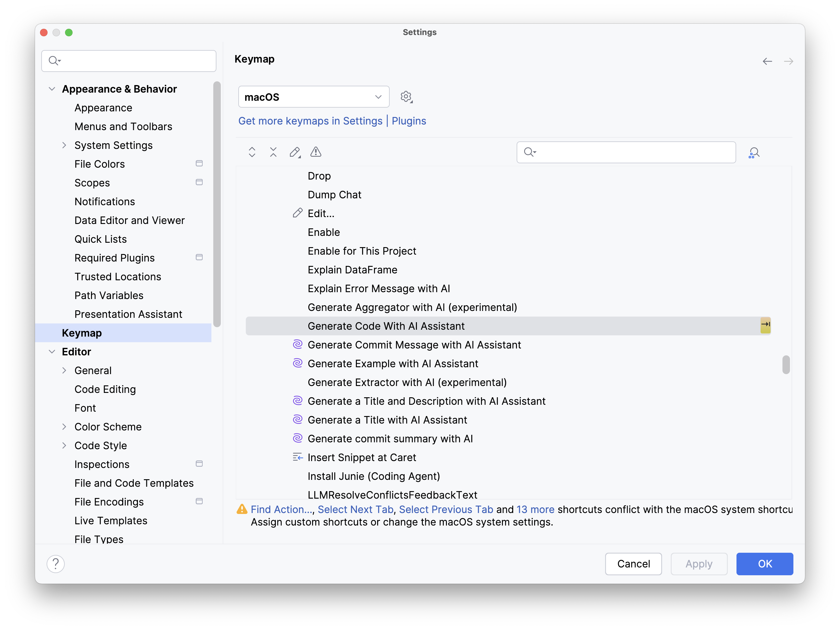Select Install Junie (Coding Agent) action

pos(374,476)
